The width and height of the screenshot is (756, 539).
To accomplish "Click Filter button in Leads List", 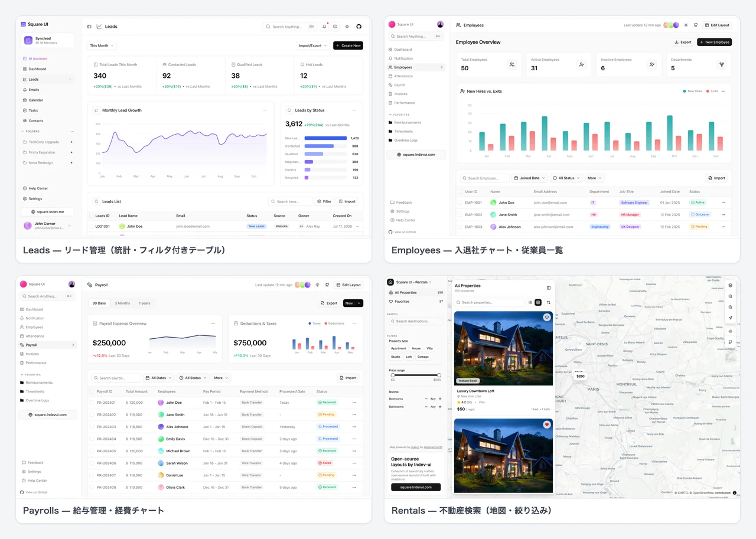I will pyautogui.click(x=324, y=201).
